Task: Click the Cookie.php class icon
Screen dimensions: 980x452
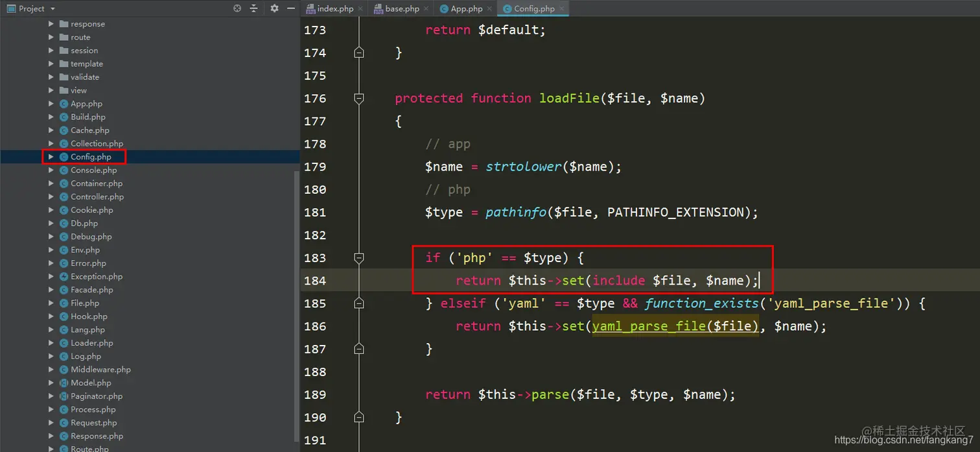Action: (64, 210)
